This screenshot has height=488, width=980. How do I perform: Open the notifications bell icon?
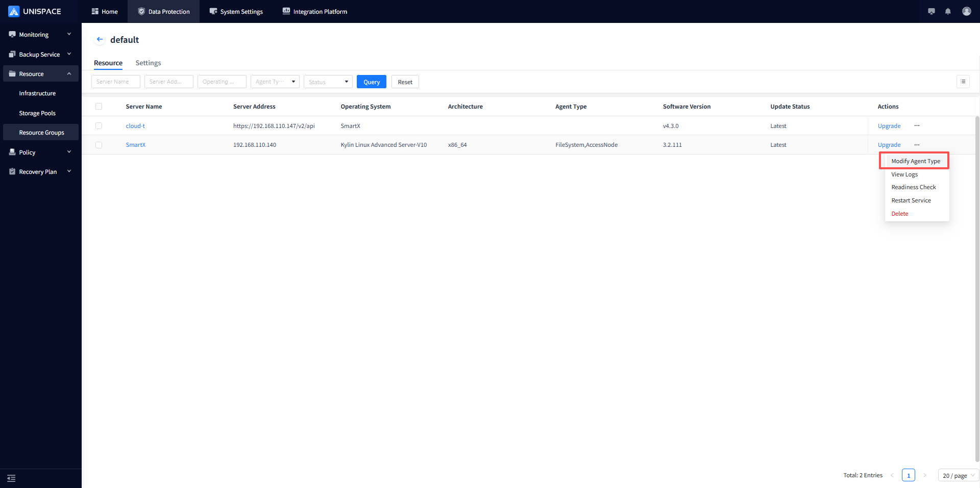(x=948, y=11)
